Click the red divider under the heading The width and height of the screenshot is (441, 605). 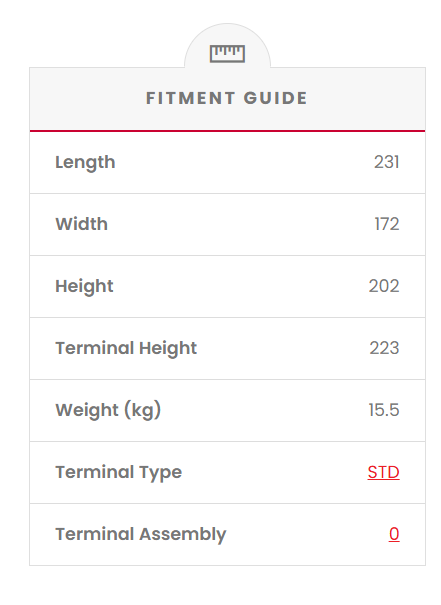[228, 131]
